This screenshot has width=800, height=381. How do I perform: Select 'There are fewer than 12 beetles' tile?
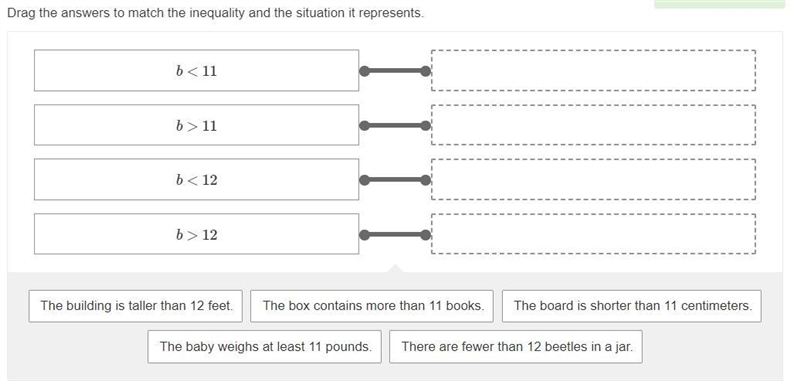click(x=516, y=347)
